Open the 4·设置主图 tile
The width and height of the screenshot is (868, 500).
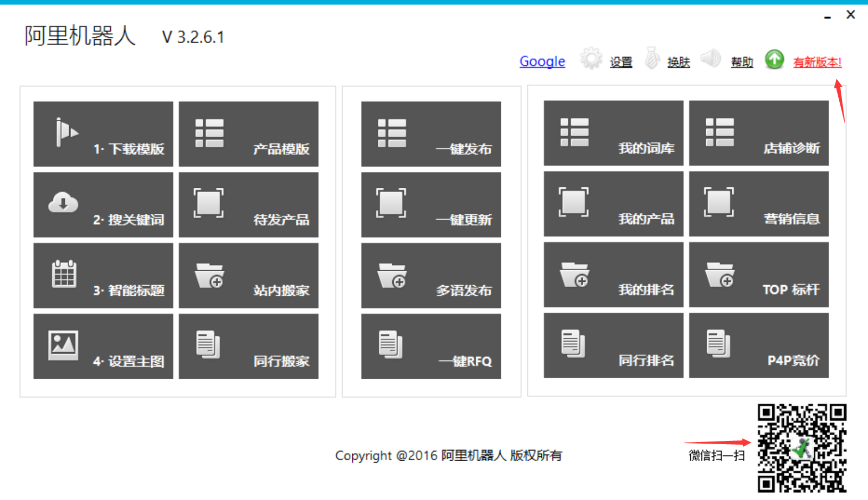(x=103, y=346)
